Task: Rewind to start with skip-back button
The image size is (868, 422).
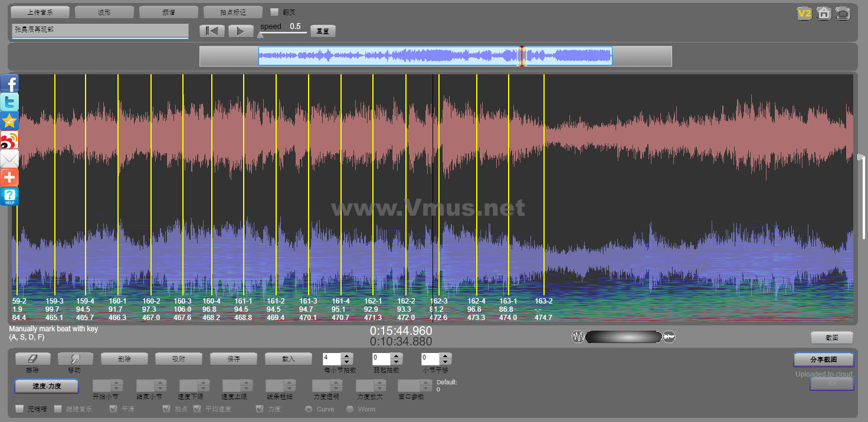Action: click(212, 31)
